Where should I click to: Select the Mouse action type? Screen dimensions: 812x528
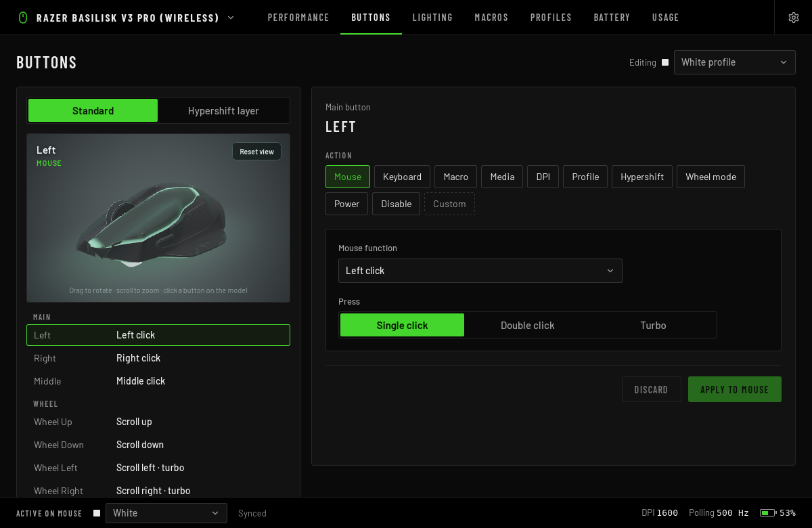348,177
